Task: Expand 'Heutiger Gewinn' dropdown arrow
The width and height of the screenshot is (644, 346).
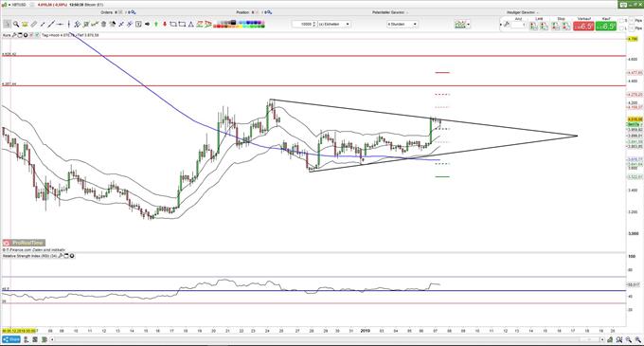Action: [537, 12]
